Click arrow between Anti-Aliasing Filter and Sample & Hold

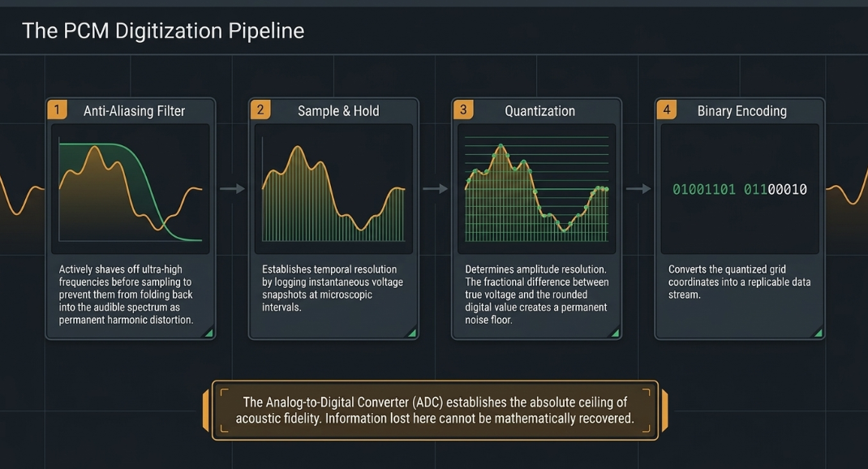pos(232,189)
